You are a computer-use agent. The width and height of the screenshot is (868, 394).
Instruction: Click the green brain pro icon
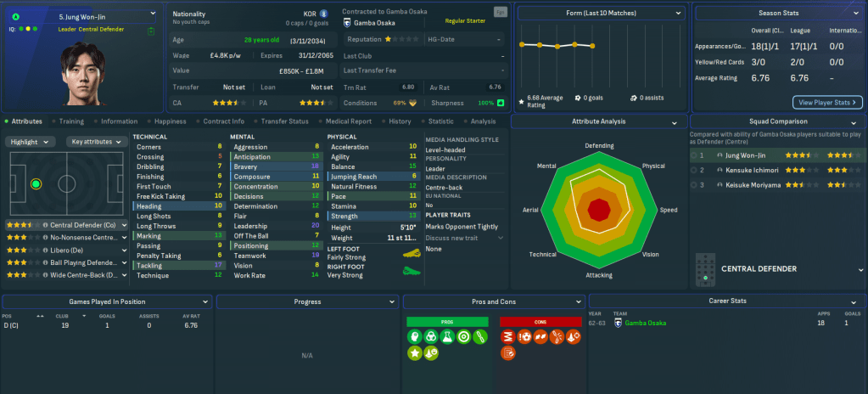(416, 337)
